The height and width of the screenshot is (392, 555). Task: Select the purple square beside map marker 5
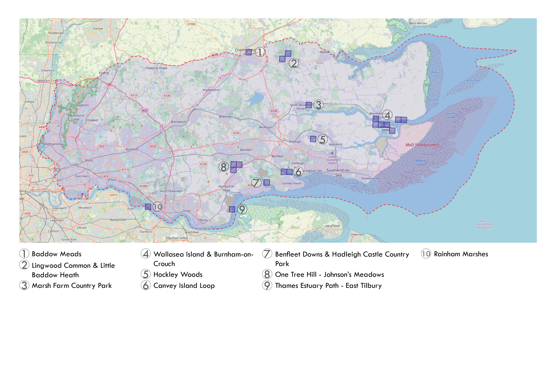pos(313,139)
